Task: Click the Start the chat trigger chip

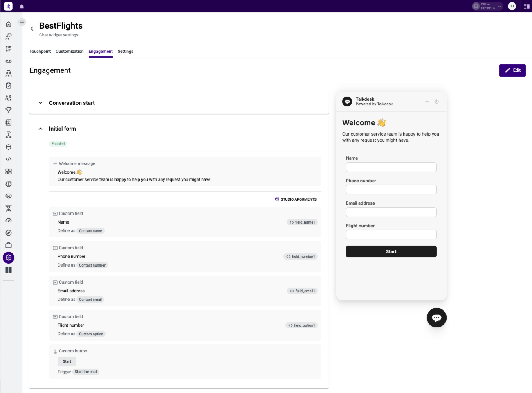Action: coord(86,372)
